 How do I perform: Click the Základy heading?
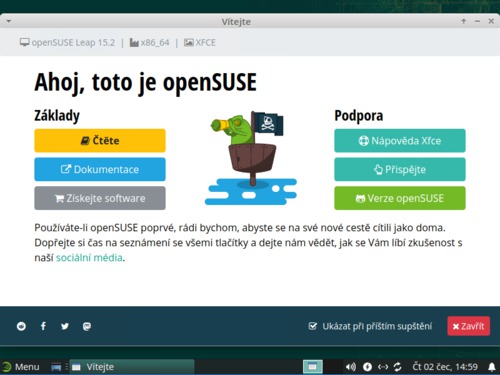(x=57, y=116)
